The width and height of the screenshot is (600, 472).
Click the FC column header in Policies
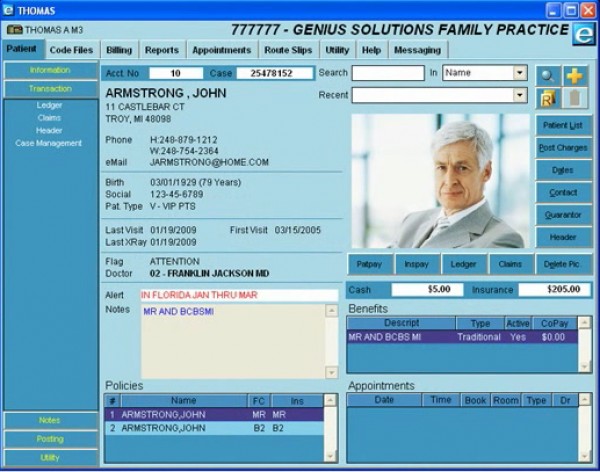point(259,401)
